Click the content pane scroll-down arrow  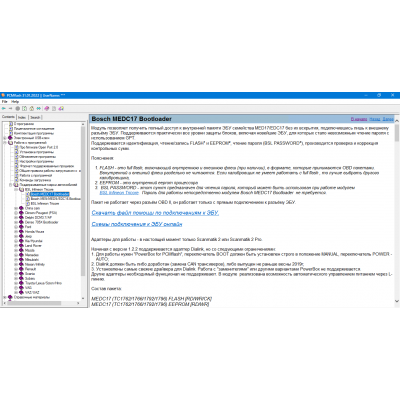point(397,301)
